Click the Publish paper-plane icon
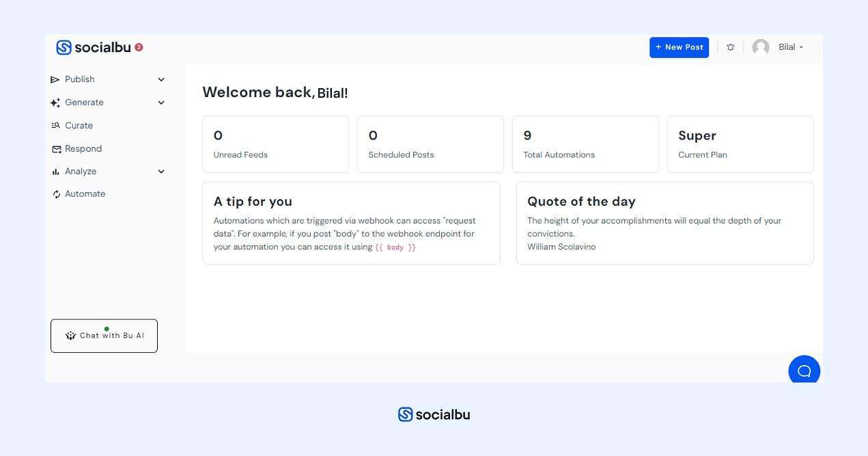Image resolution: width=868 pixels, height=456 pixels. [x=55, y=80]
